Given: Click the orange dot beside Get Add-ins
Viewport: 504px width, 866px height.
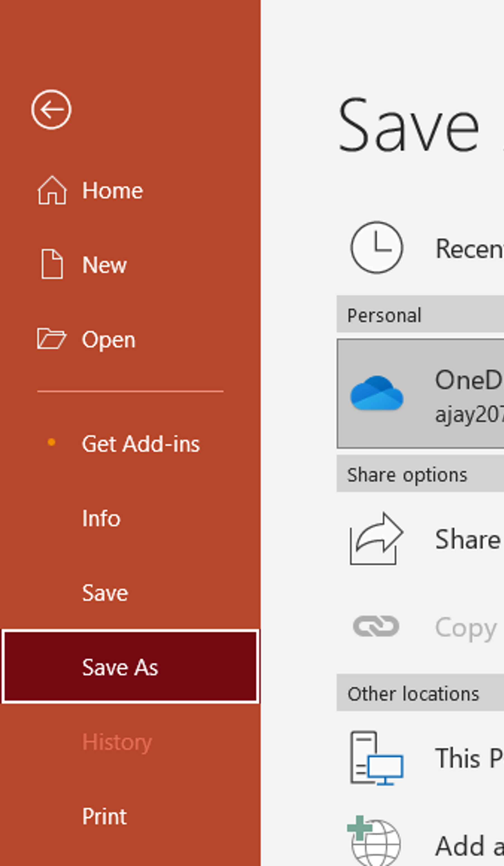Looking at the screenshot, I should tap(51, 442).
